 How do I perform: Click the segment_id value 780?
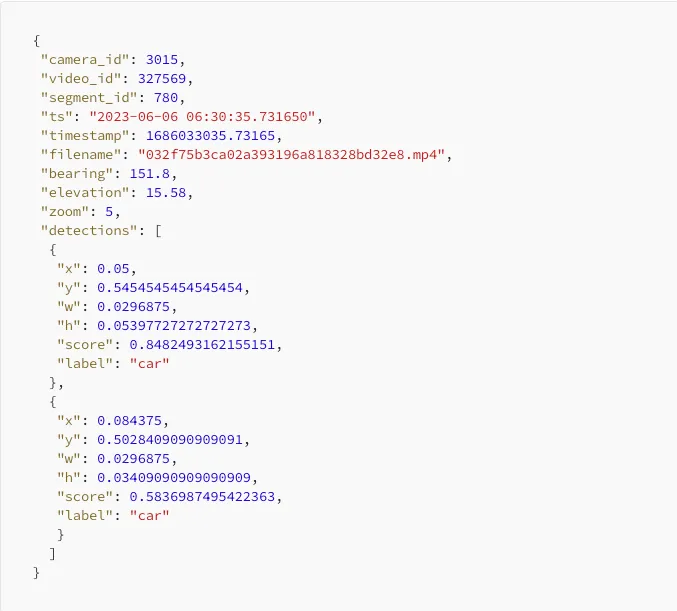click(166, 98)
